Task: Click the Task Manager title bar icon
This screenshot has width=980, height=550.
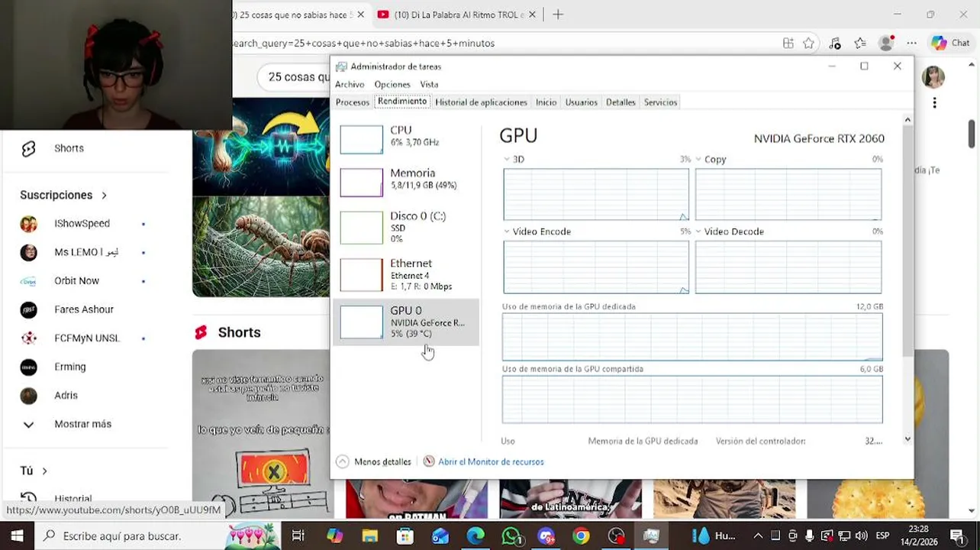Action: (341, 66)
